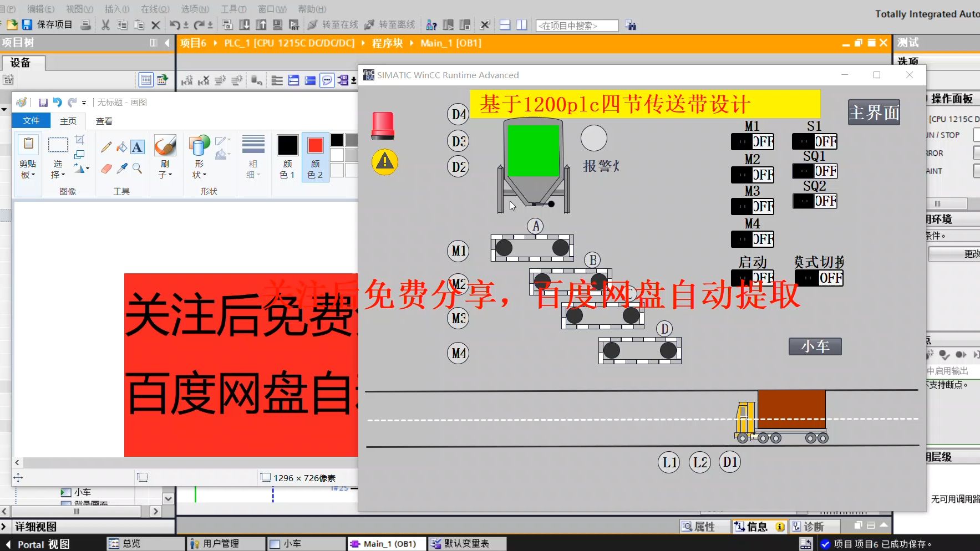980x551 pixels.
Task: Toggle the 启动 start switch
Action: (x=753, y=278)
